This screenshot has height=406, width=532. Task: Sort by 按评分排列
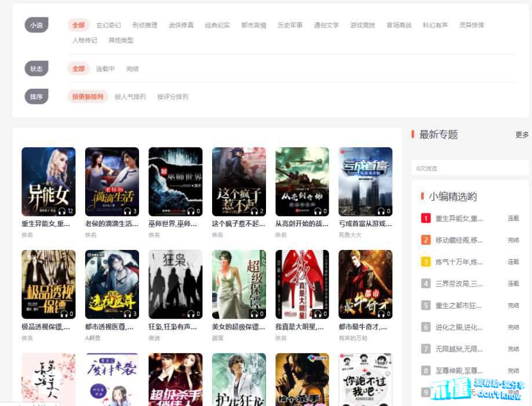tap(173, 97)
